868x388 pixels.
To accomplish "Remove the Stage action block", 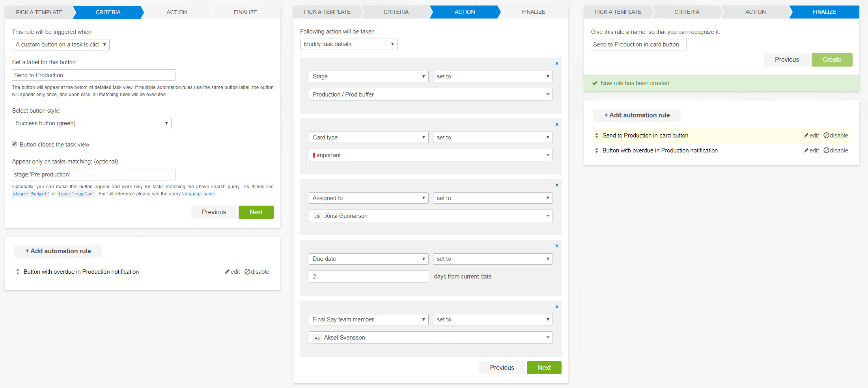I will [x=556, y=63].
